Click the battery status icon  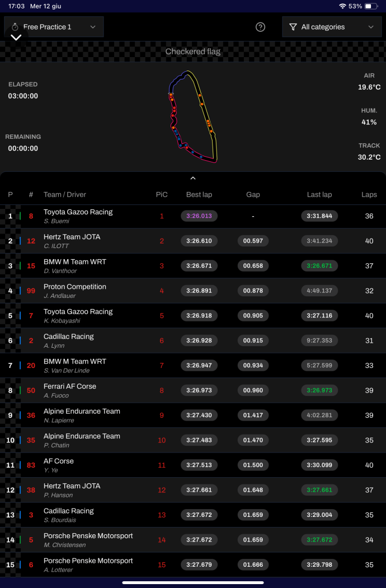coord(371,6)
